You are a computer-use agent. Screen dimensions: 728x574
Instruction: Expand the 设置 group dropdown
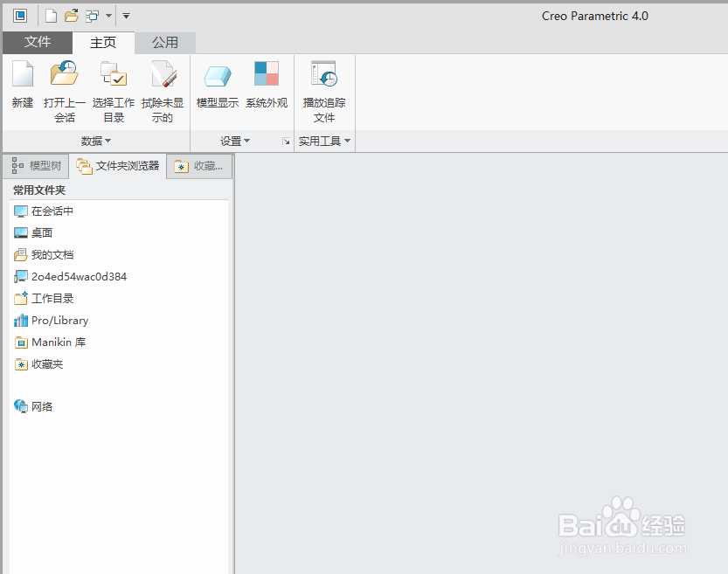(x=235, y=141)
